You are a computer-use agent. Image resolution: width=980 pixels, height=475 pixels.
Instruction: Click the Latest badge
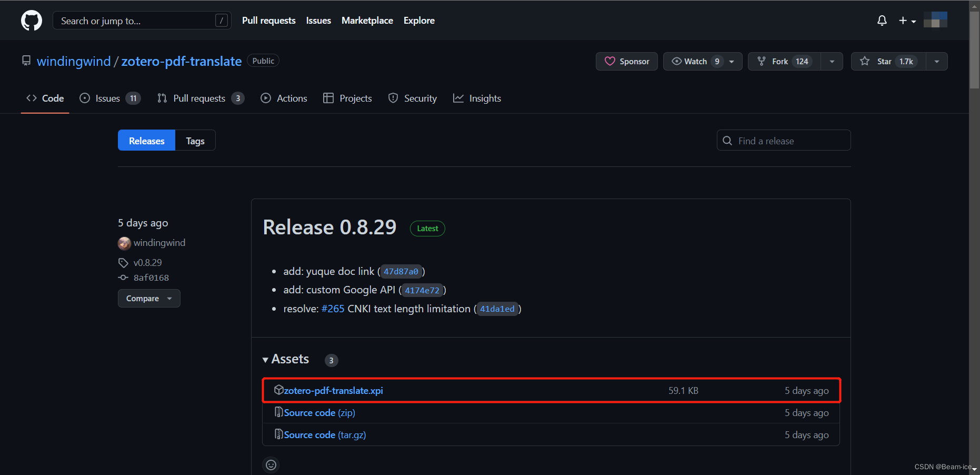tap(427, 229)
